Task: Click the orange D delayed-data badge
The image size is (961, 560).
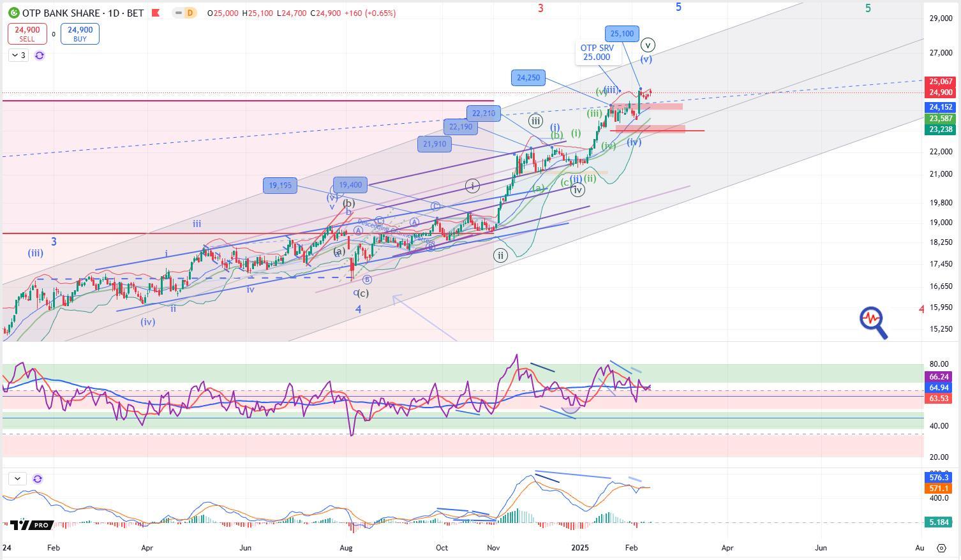Action: point(190,13)
